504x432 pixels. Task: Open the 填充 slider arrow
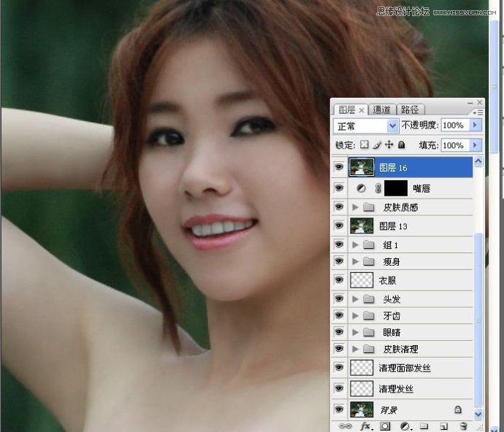[475, 145]
